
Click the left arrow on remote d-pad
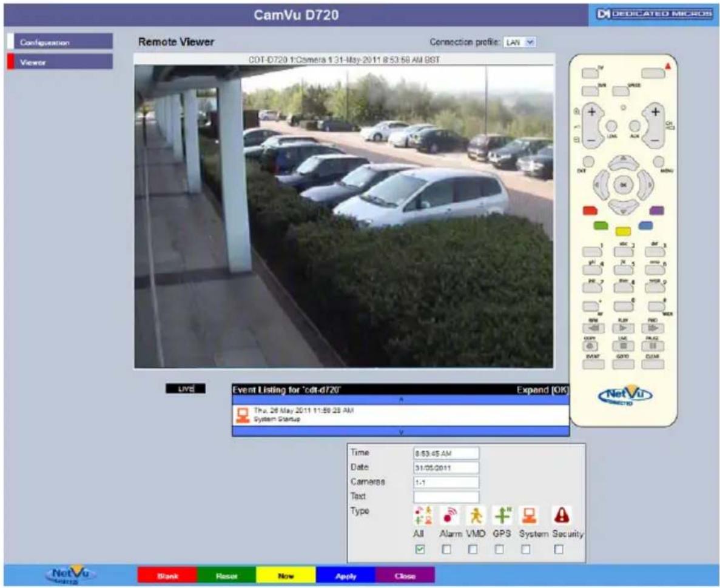click(x=600, y=184)
